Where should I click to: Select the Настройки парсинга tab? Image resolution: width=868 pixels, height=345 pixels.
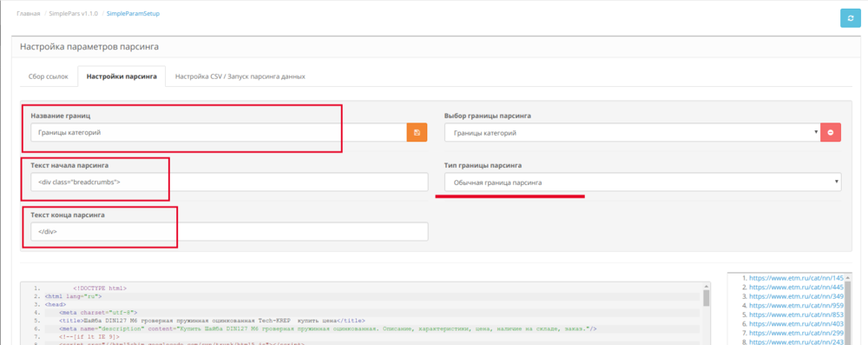click(122, 76)
